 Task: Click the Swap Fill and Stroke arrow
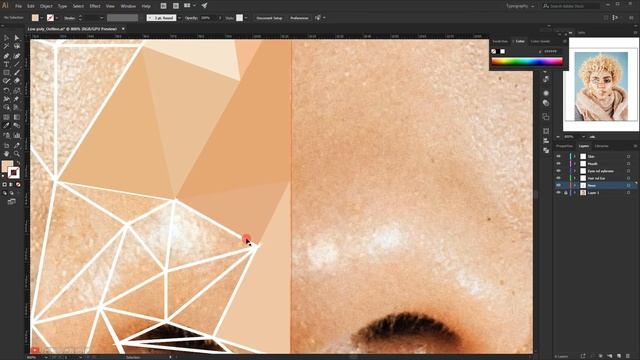[x=18, y=163]
